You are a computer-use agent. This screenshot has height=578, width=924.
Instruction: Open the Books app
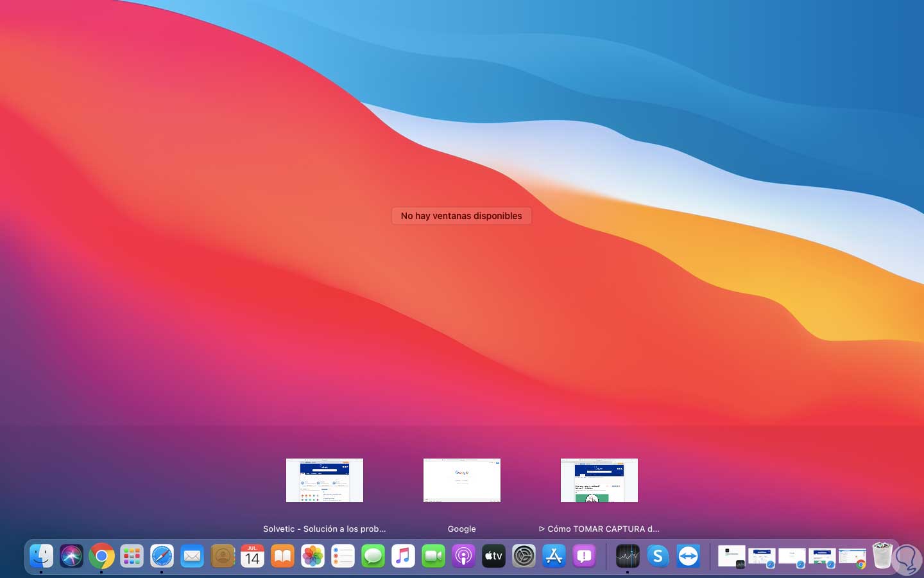[x=283, y=556]
